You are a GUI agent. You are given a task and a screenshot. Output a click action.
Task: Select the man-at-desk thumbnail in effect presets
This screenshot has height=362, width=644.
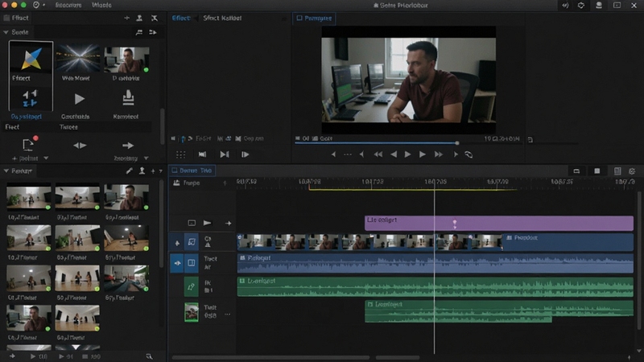pyautogui.click(x=126, y=60)
